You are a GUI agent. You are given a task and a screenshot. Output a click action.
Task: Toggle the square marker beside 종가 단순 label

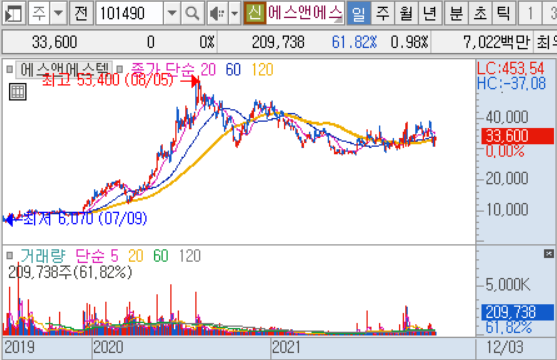120,69
